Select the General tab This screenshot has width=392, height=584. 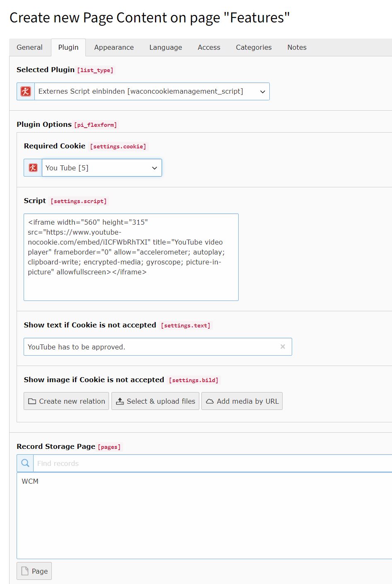[29, 47]
